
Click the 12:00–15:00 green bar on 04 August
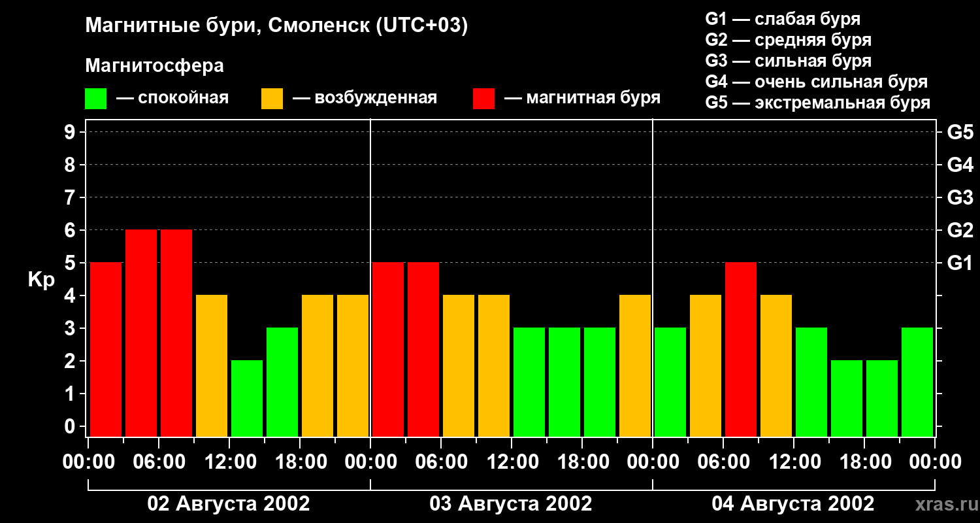point(811,382)
